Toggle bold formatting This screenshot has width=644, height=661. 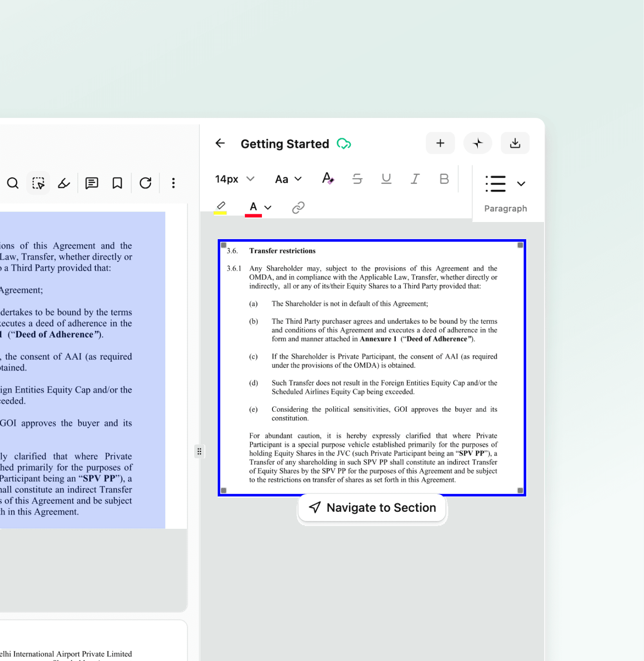tap(444, 179)
